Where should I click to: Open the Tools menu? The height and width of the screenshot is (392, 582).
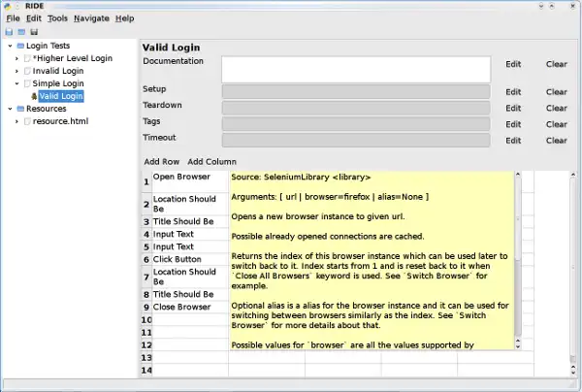(57, 18)
